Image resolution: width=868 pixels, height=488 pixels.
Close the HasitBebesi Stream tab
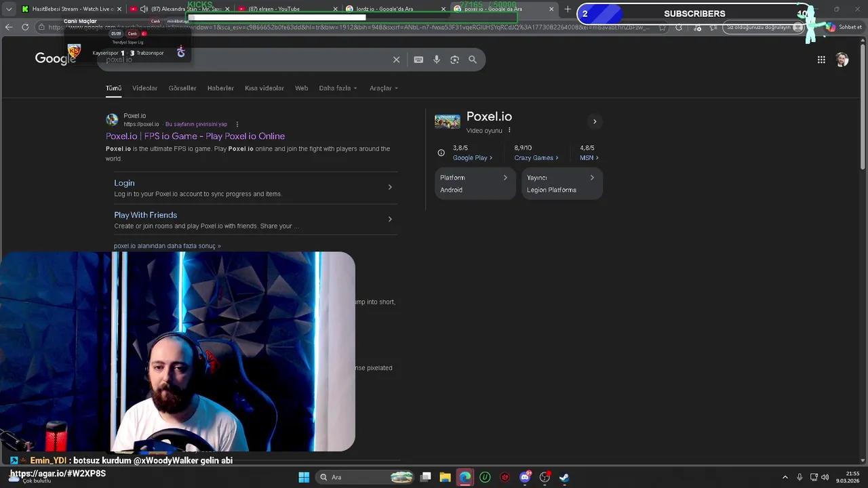click(x=119, y=9)
